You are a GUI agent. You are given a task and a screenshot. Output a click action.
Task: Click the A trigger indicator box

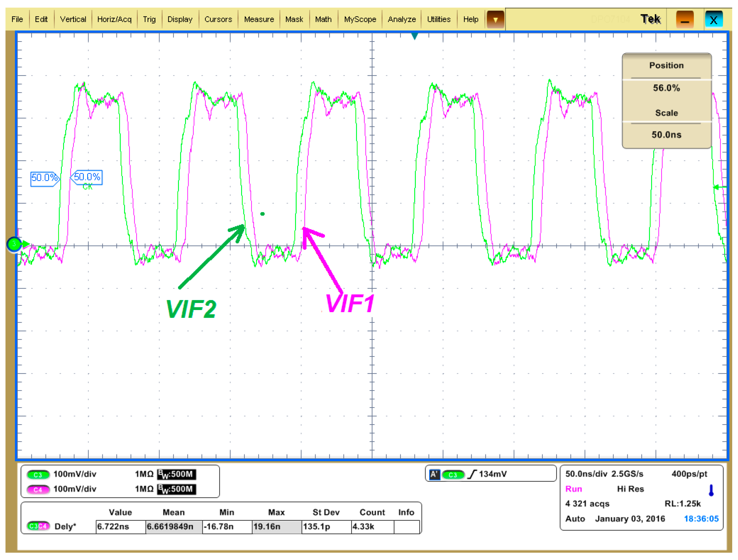pos(434,474)
